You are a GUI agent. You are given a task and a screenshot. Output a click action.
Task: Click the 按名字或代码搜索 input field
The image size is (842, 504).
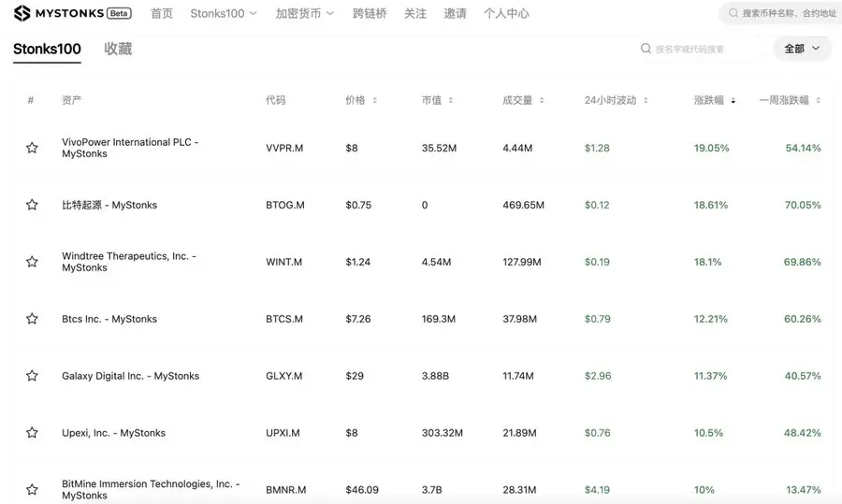(701, 49)
